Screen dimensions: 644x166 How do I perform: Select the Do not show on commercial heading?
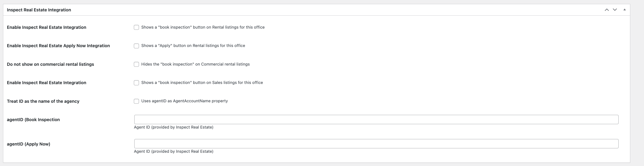(x=51, y=64)
